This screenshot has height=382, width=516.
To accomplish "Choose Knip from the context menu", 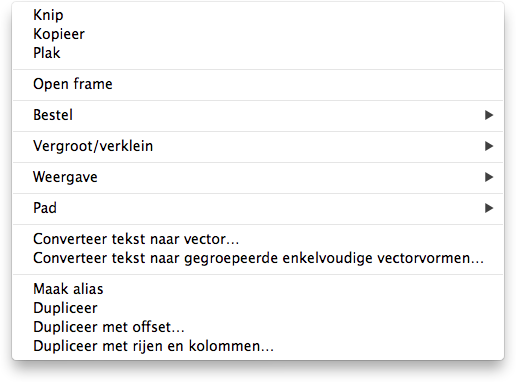I will click(x=258, y=15).
